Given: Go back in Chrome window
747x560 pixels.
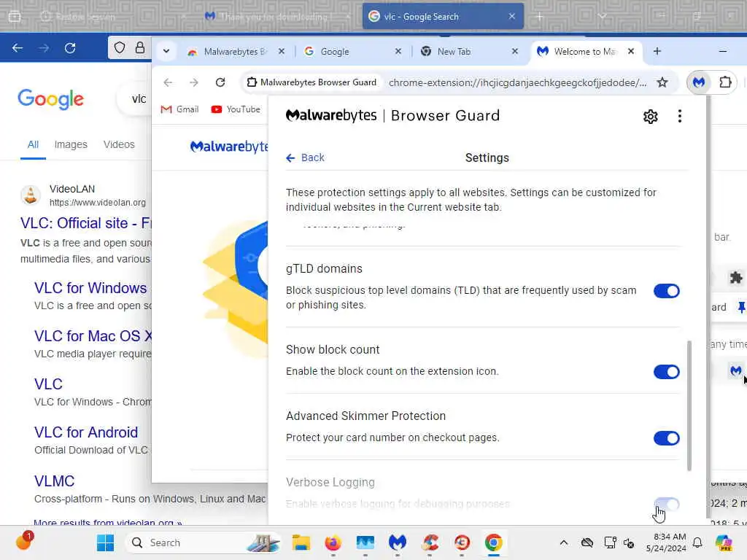Looking at the screenshot, I should tap(168, 82).
